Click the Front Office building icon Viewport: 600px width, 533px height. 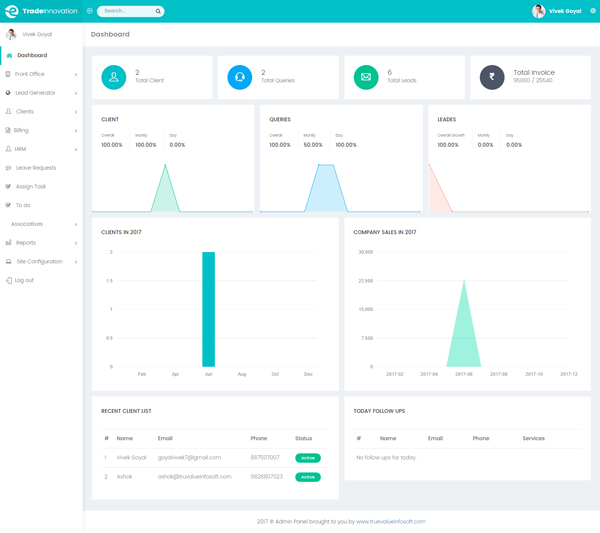click(8, 74)
